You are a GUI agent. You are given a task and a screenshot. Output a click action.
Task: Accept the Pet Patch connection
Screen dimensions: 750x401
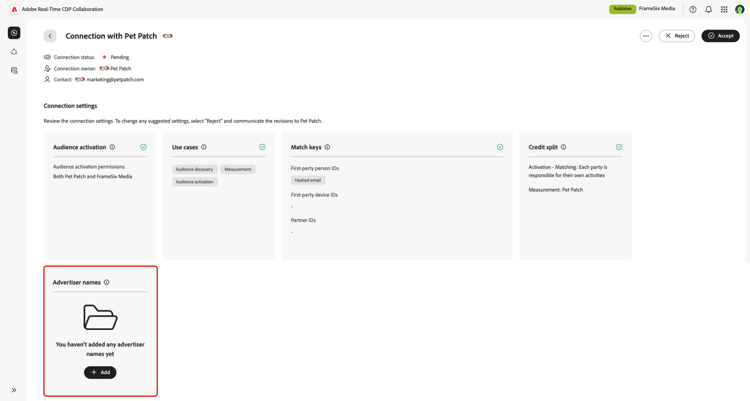720,36
